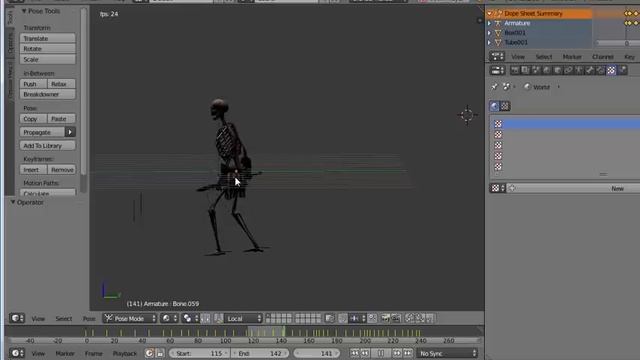Click the Breakdowner button

point(47,94)
